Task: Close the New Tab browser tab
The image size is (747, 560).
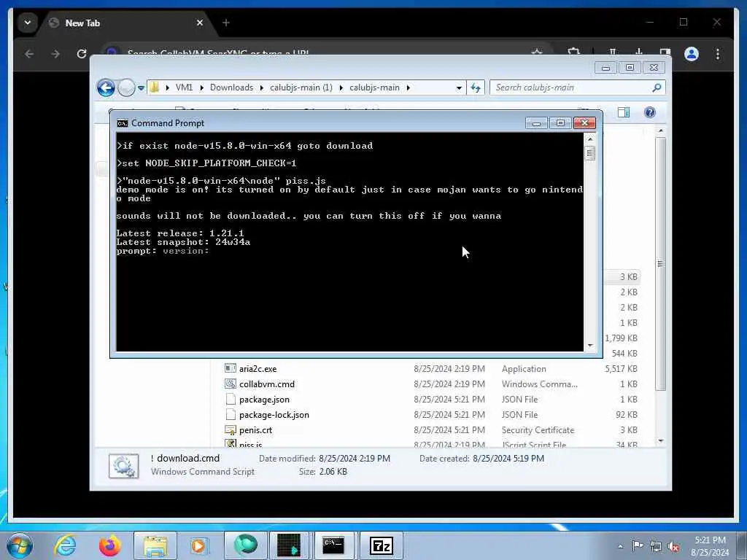Action: tap(200, 23)
